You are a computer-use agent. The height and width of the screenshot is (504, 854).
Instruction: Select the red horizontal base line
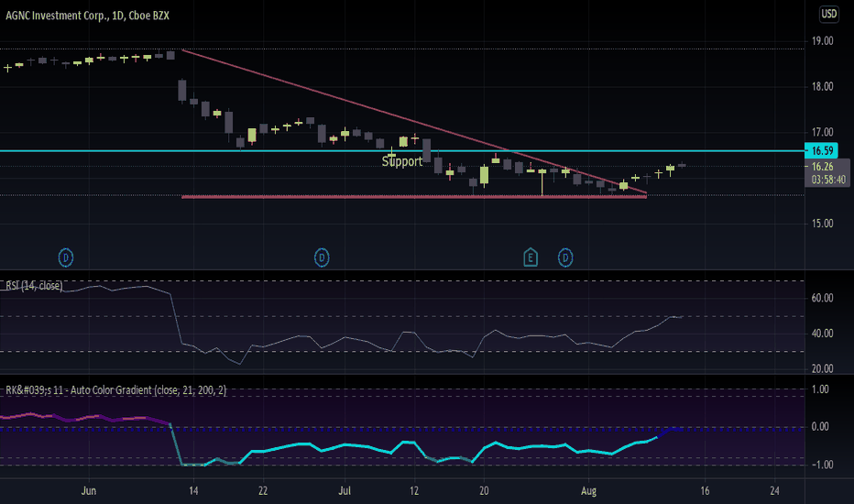click(x=414, y=197)
